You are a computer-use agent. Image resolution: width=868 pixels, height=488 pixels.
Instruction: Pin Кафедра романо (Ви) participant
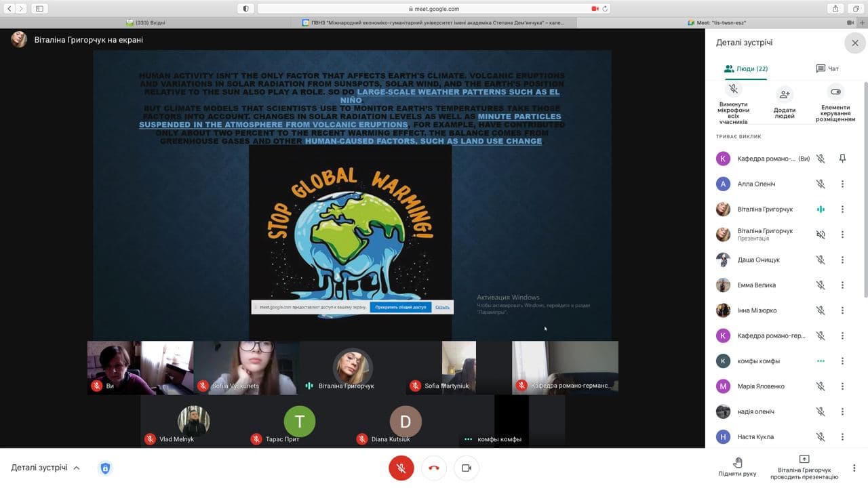[x=842, y=159]
